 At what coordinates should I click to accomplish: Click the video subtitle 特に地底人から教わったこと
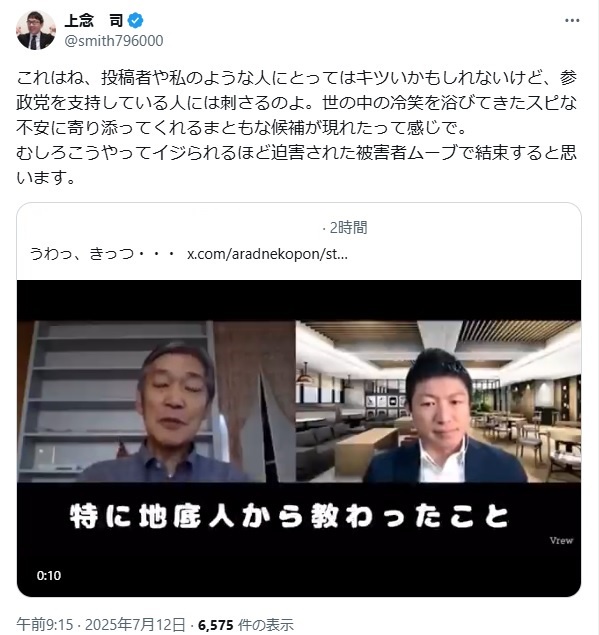click(289, 516)
